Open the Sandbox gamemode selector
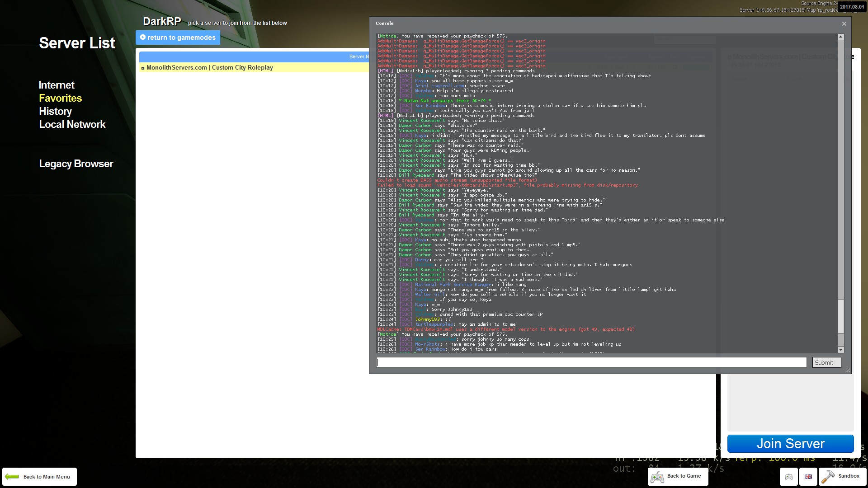Screen dimensions: 868x488 tap(841, 476)
